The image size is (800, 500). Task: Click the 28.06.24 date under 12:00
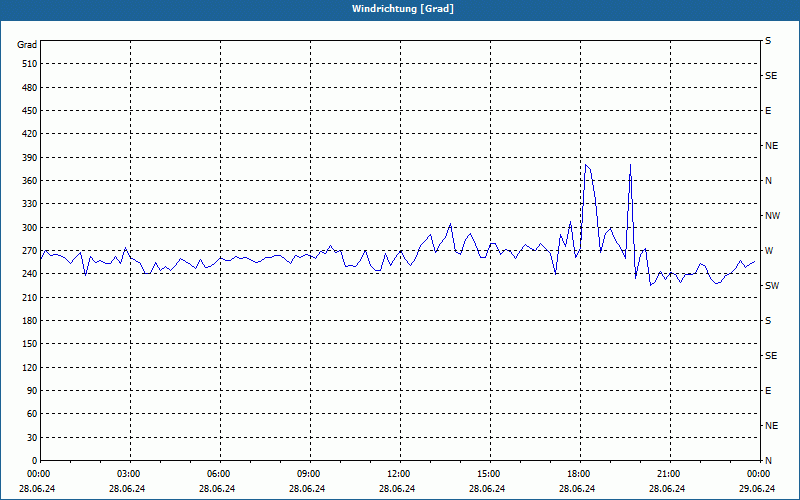point(397,488)
